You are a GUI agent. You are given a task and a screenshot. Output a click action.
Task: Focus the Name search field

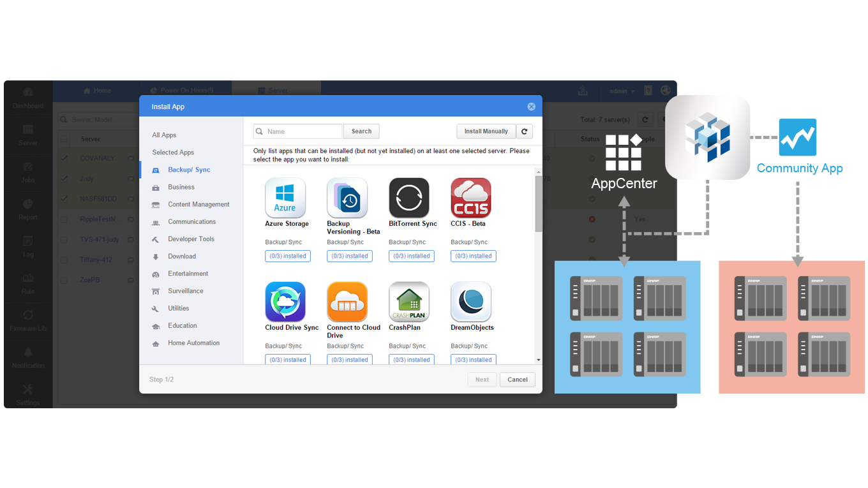click(301, 131)
